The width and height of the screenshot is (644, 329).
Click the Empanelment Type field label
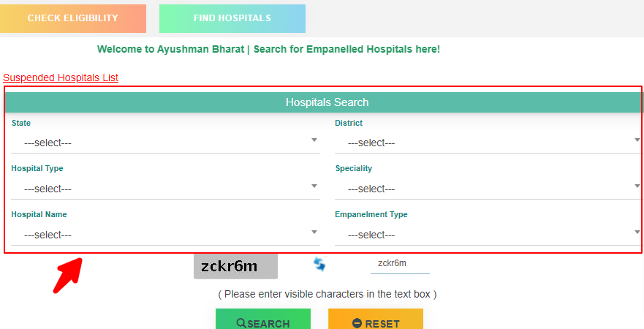coord(371,214)
